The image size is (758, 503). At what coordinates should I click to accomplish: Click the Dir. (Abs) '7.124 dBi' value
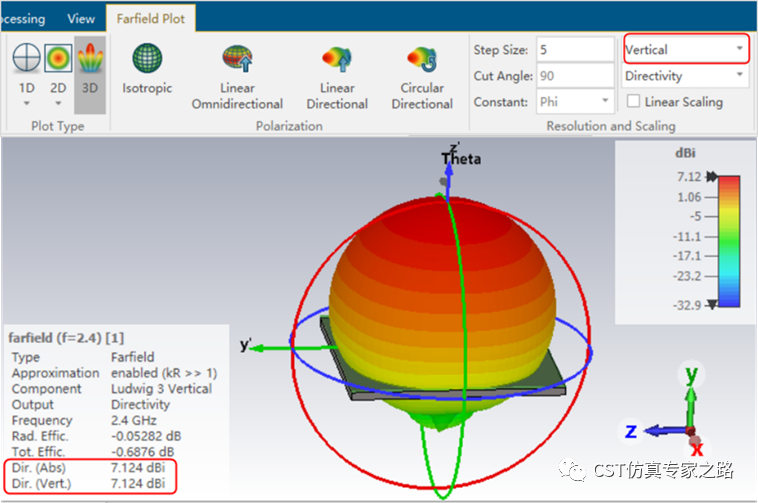(138, 468)
